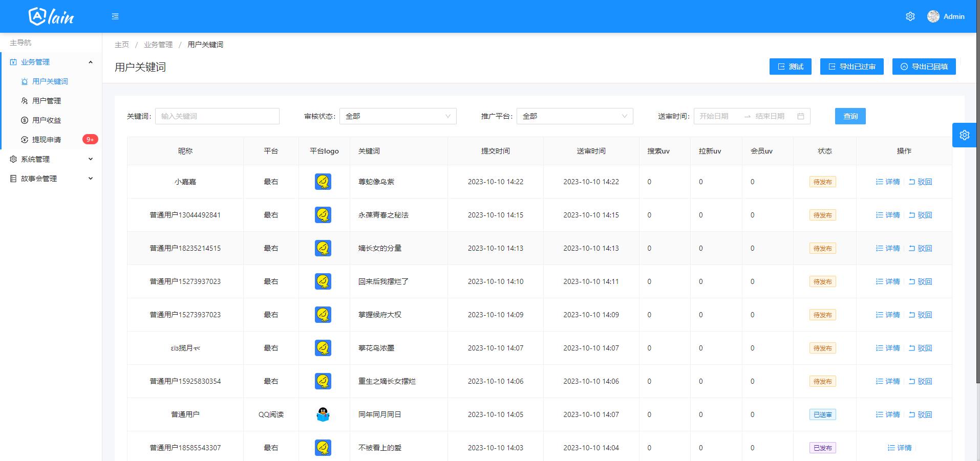980x461 pixels.
Task: View 详情 for keyword 掌握候府大权
Action: click(888, 315)
